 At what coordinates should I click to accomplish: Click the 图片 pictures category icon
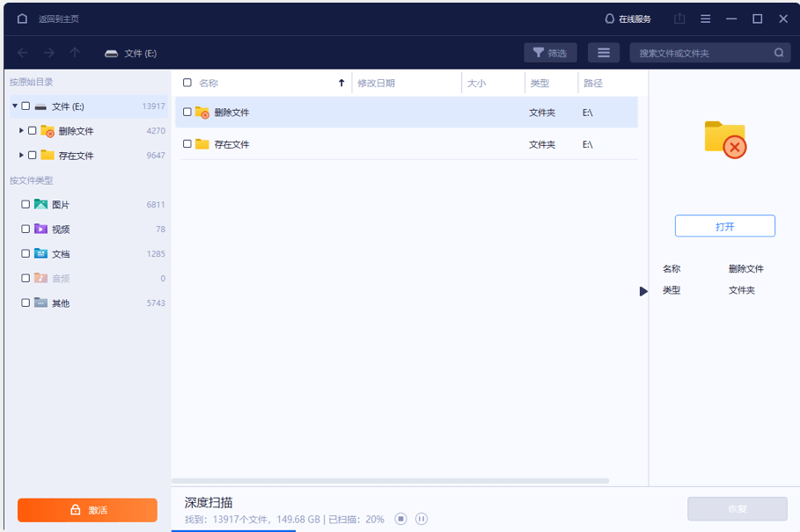(x=40, y=204)
